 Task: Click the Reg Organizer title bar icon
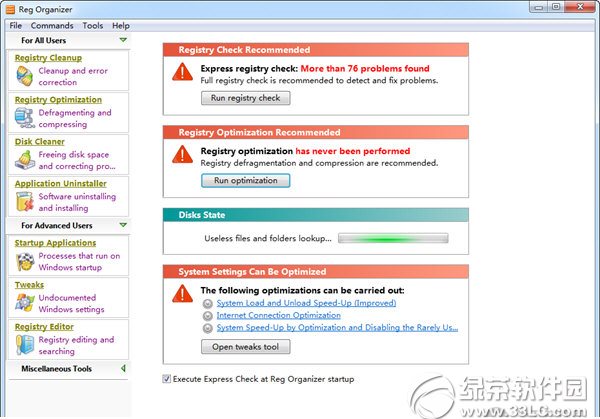tap(10, 9)
